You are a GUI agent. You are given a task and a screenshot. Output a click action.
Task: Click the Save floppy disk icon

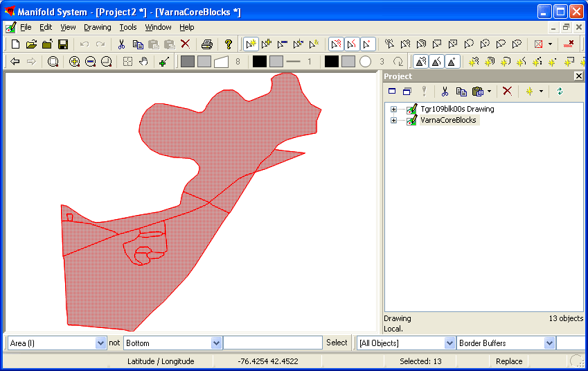coord(63,44)
